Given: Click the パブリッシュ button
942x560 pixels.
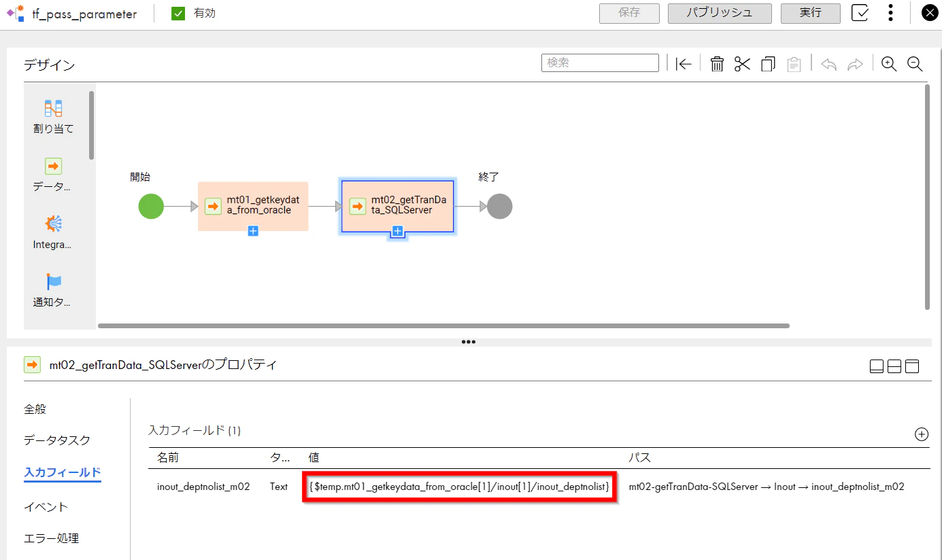Looking at the screenshot, I should coord(720,13).
